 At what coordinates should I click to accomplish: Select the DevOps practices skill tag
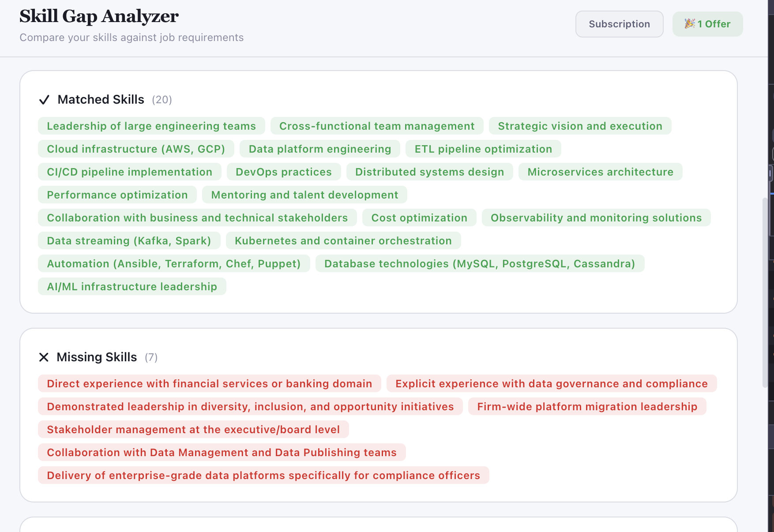(x=284, y=172)
